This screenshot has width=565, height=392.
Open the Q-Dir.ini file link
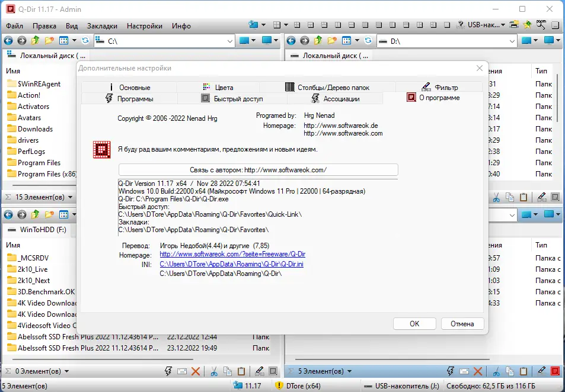click(x=231, y=264)
